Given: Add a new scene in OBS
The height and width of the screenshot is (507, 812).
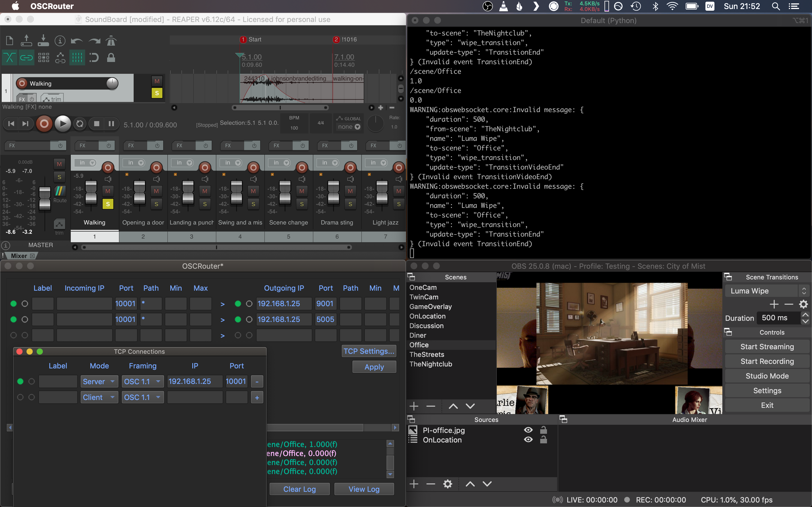Looking at the screenshot, I should coord(414,406).
